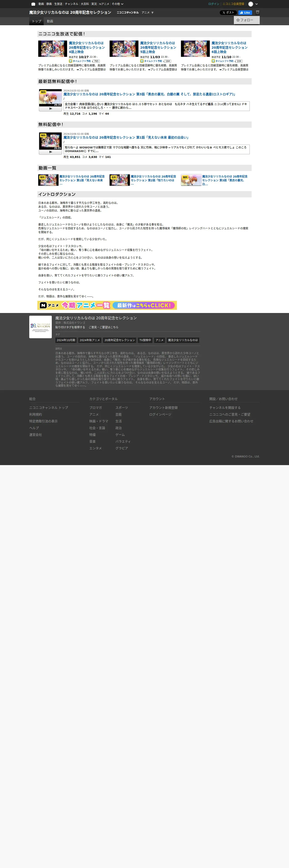Open the 第1話「見えない未来 最初の出会い」title link
This screenshot has width=289, height=868.
(x=126, y=137)
